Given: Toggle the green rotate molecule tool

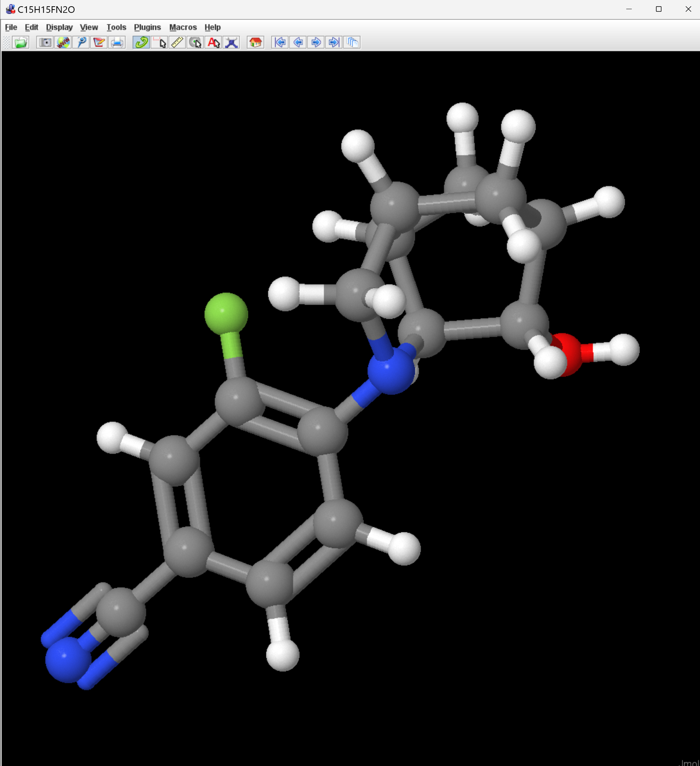Looking at the screenshot, I should coord(141,42).
